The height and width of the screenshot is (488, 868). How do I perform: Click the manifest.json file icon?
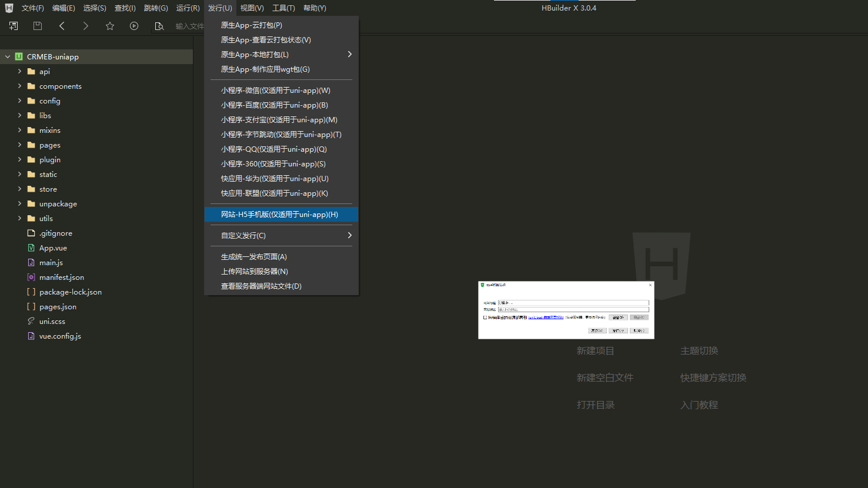[31, 277]
